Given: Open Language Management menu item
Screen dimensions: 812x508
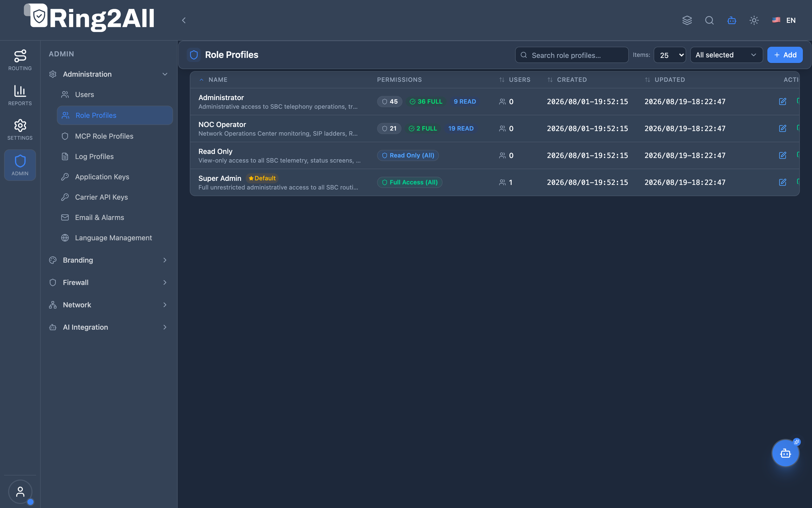Looking at the screenshot, I should 115,238.
